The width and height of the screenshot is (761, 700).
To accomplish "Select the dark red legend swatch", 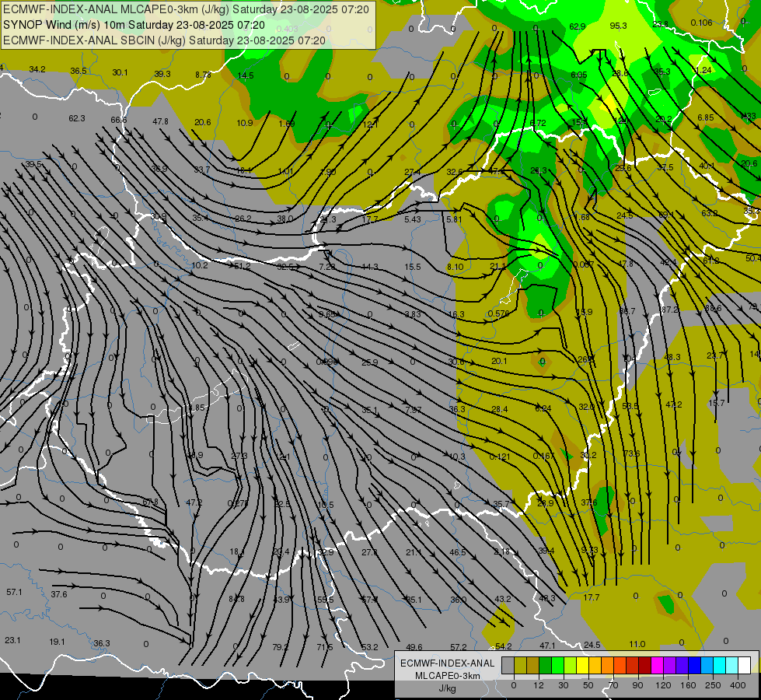I will click(x=645, y=665).
